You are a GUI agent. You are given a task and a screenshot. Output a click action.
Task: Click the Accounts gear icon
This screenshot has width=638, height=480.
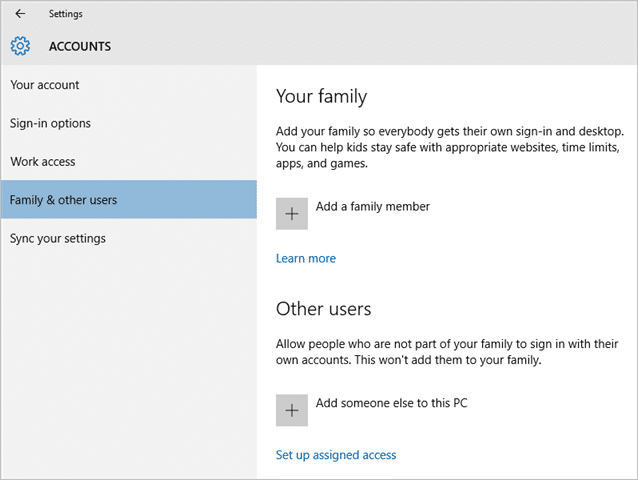coord(21,46)
